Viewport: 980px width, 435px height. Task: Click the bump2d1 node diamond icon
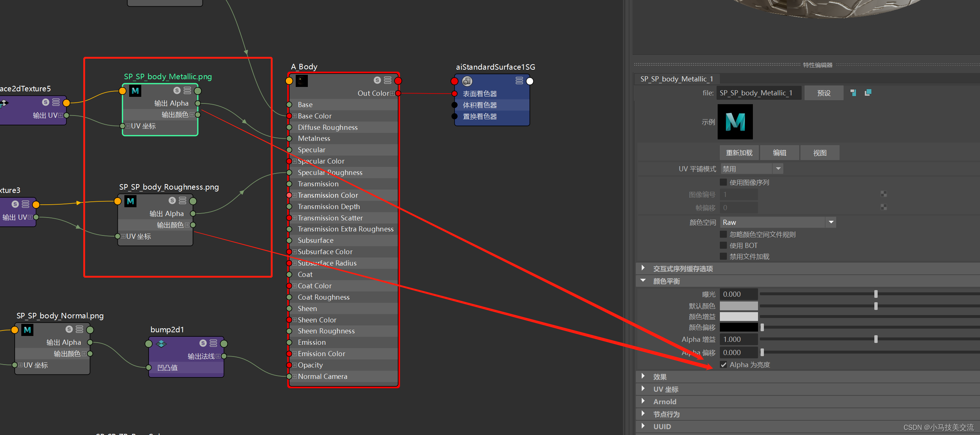point(161,344)
